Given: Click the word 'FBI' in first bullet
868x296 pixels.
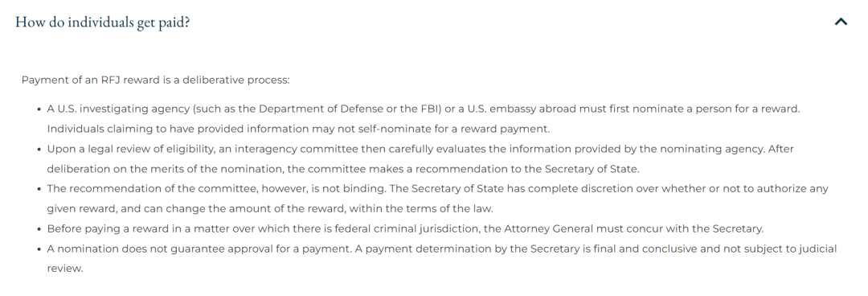Looking at the screenshot, I should 430,109.
